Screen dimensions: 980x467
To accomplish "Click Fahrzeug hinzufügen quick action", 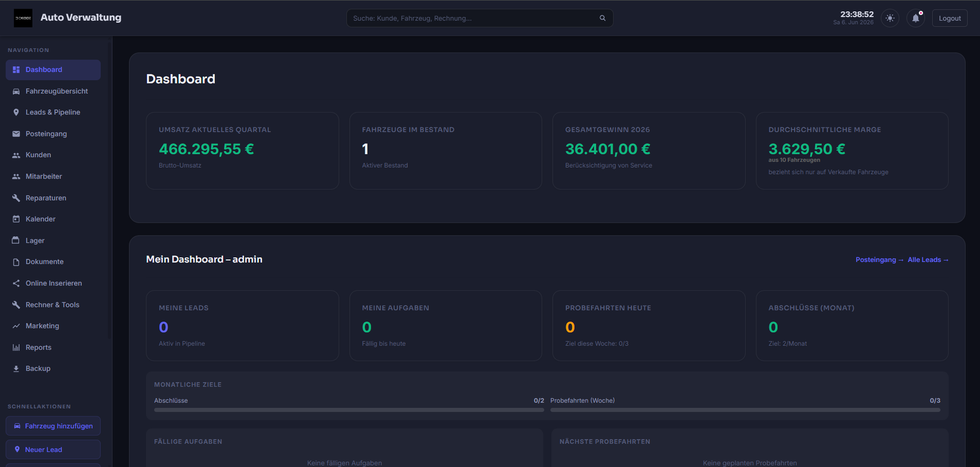I will coord(53,426).
